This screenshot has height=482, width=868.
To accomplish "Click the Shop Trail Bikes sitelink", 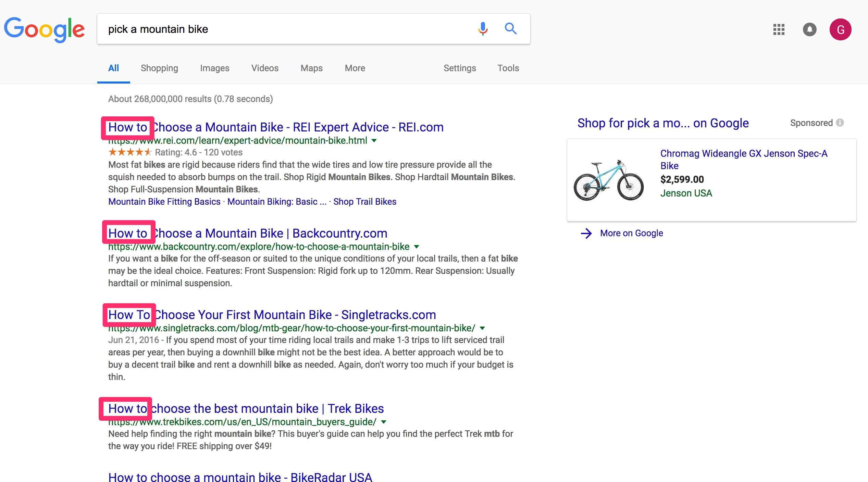I will pyautogui.click(x=365, y=202).
